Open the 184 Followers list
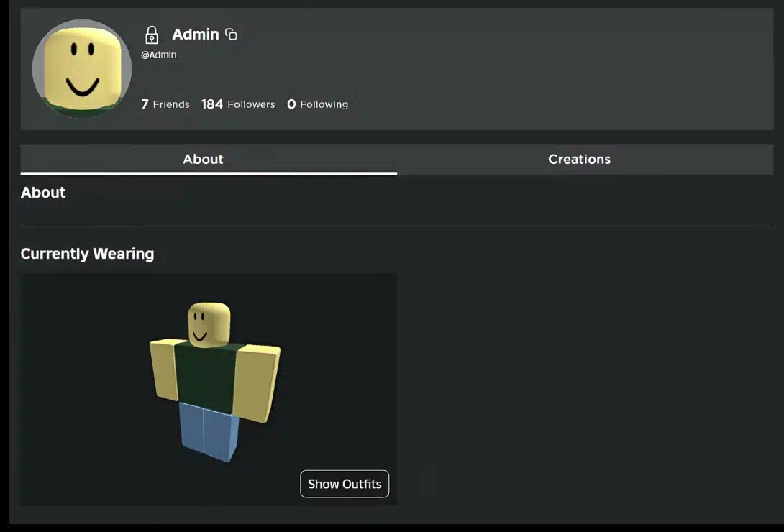Image resolution: width=784 pixels, height=532 pixels. click(x=238, y=104)
